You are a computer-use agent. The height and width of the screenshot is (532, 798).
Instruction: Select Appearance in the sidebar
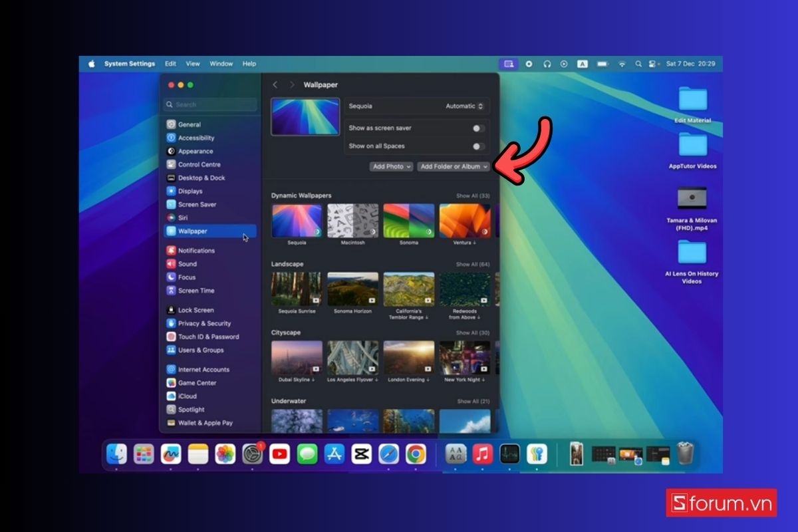(210, 151)
